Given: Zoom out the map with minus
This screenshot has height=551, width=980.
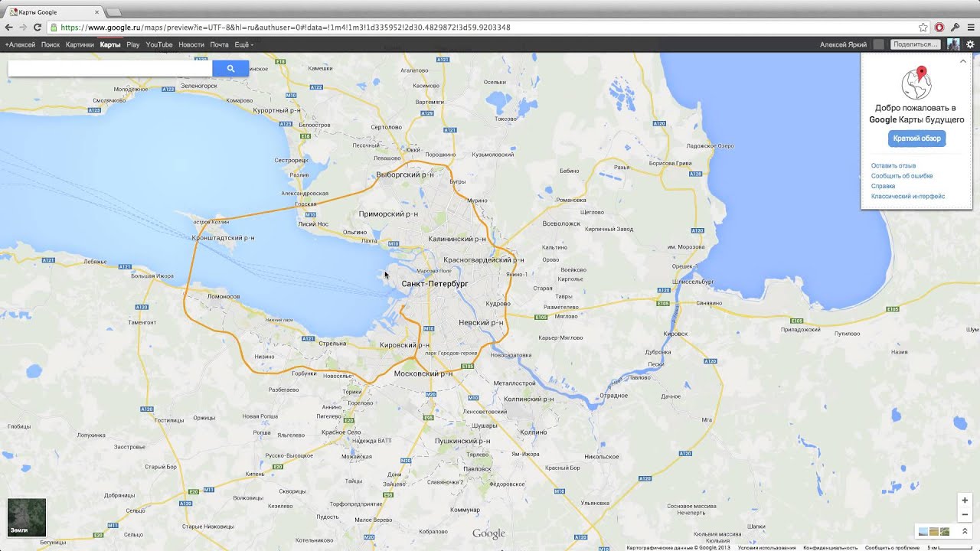Looking at the screenshot, I should pyautogui.click(x=965, y=515).
